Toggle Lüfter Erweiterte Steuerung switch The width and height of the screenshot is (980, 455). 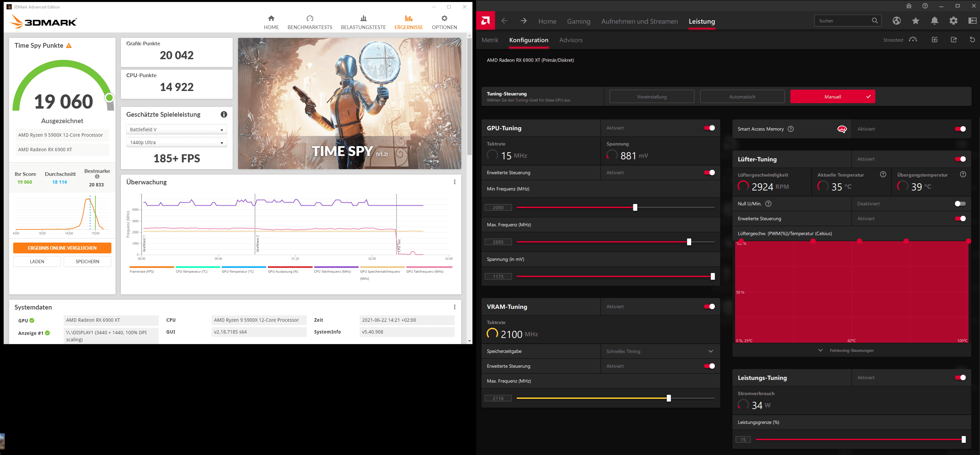[960, 219]
